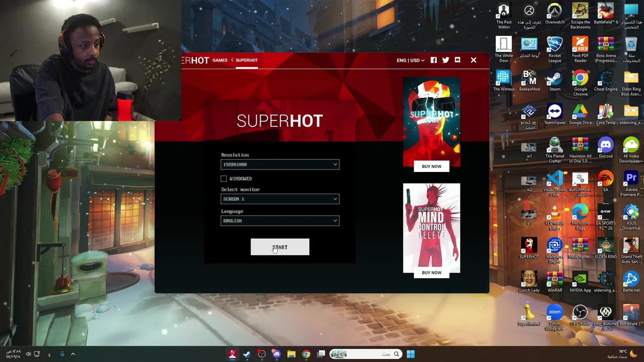Open the Select monitor SCREEN 1 dropdown
The height and width of the screenshot is (362, 644).
[280, 199]
